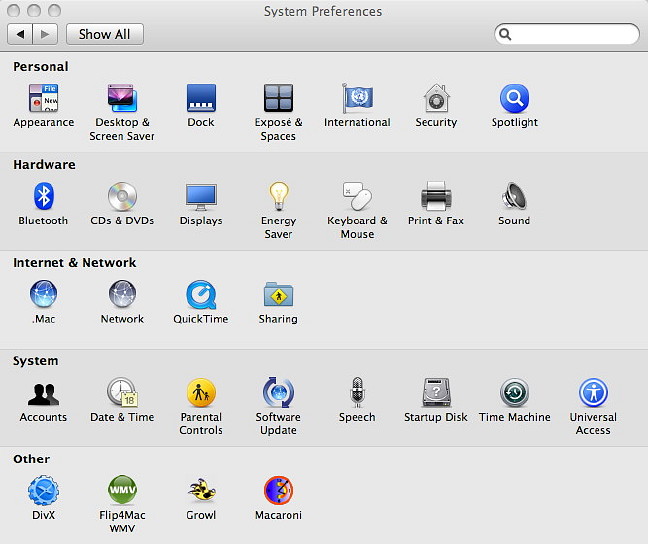The height and width of the screenshot is (544, 648).
Task: Go forward with the right arrow button
Action: click(45, 34)
